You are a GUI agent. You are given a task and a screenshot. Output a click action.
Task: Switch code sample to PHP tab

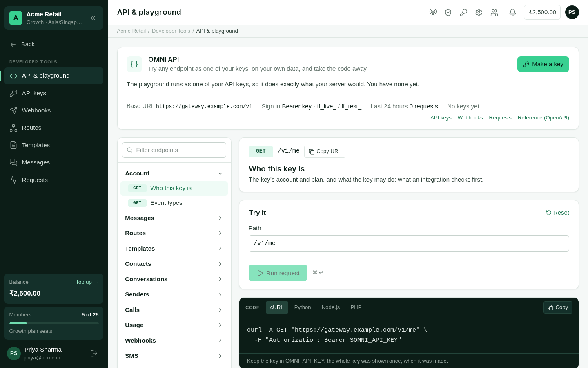click(x=356, y=307)
